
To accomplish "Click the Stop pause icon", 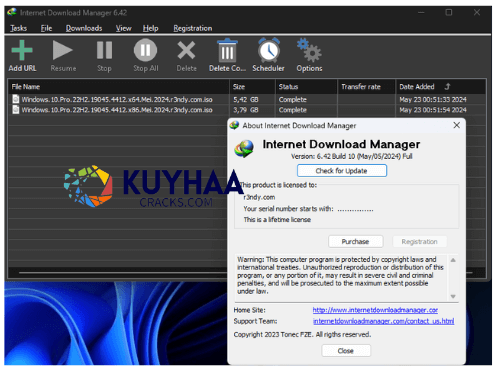I will (x=104, y=50).
